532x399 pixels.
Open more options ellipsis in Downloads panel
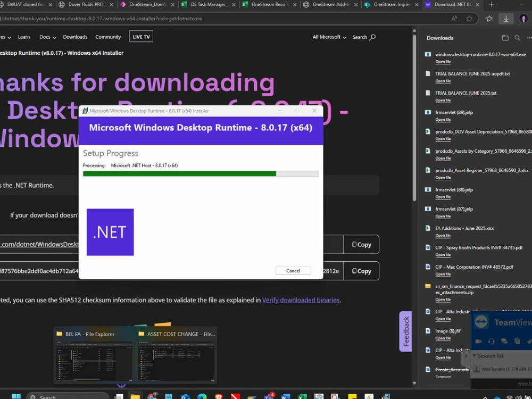(529, 38)
